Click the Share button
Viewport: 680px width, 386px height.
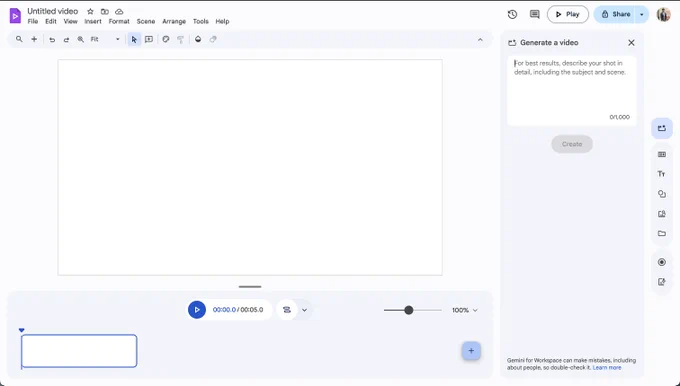point(615,14)
